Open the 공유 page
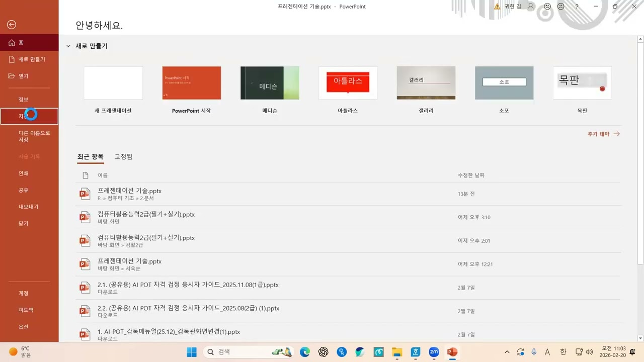Screen dimensions: 644x362 click(29, 190)
